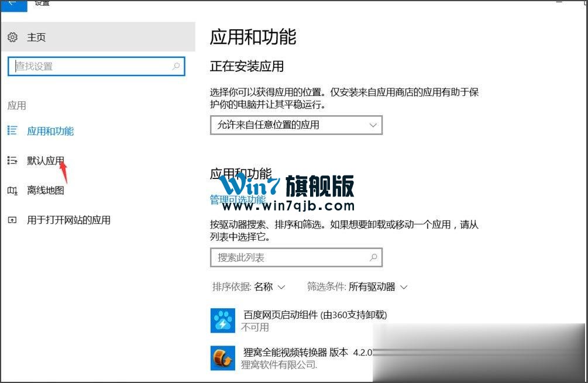The height and width of the screenshot is (383, 588).
Task: Click into the 搜索此列表 search box
Action: point(290,257)
